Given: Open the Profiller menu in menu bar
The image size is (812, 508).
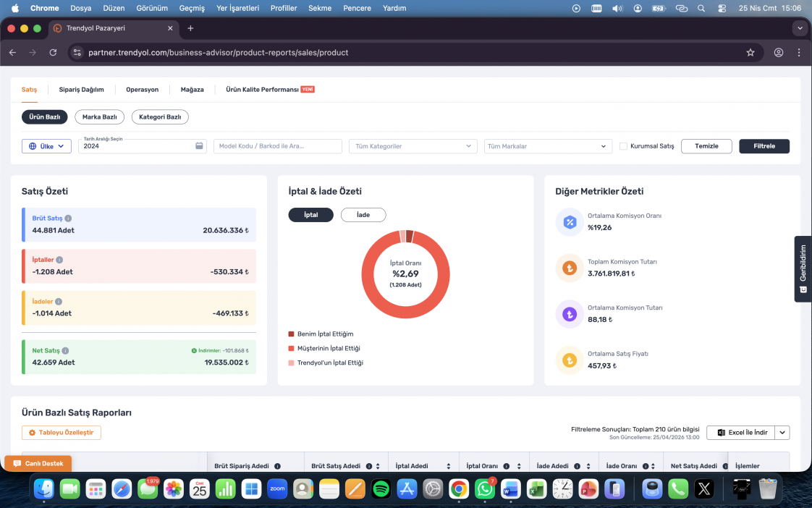Looking at the screenshot, I should [x=284, y=8].
